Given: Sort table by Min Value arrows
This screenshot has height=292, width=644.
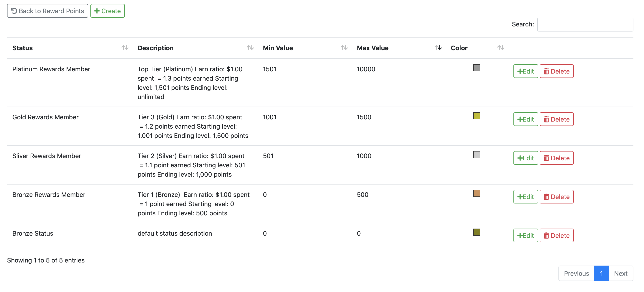Looking at the screenshot, I should pos(344,47).
